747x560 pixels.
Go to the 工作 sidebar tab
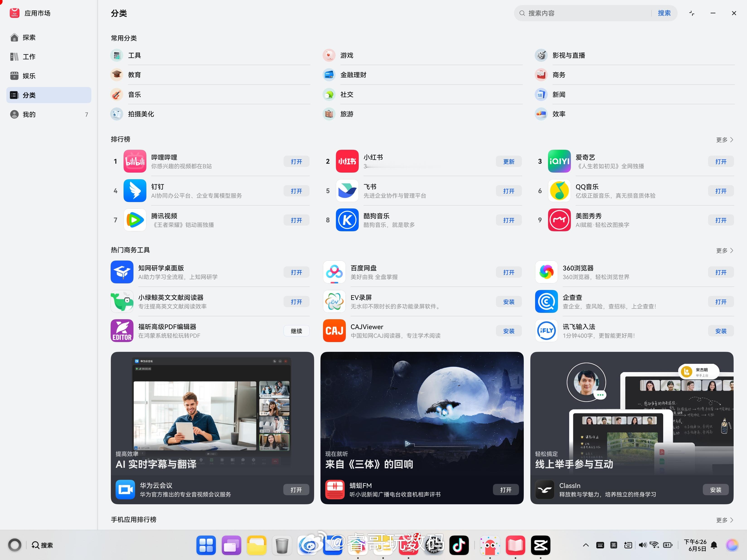click(49, 57)
